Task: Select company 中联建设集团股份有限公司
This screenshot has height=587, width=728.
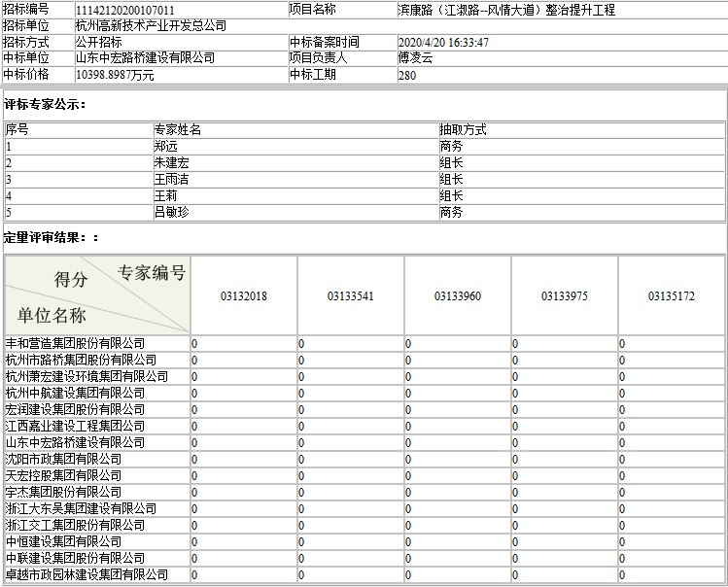Action: 75,558
